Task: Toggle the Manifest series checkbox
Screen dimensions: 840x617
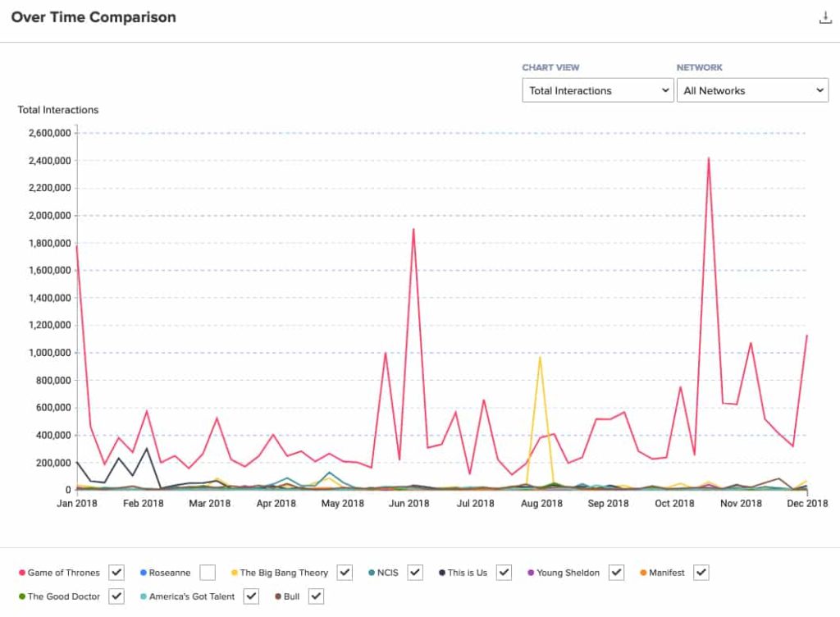Action: click(x=701, y=572)
